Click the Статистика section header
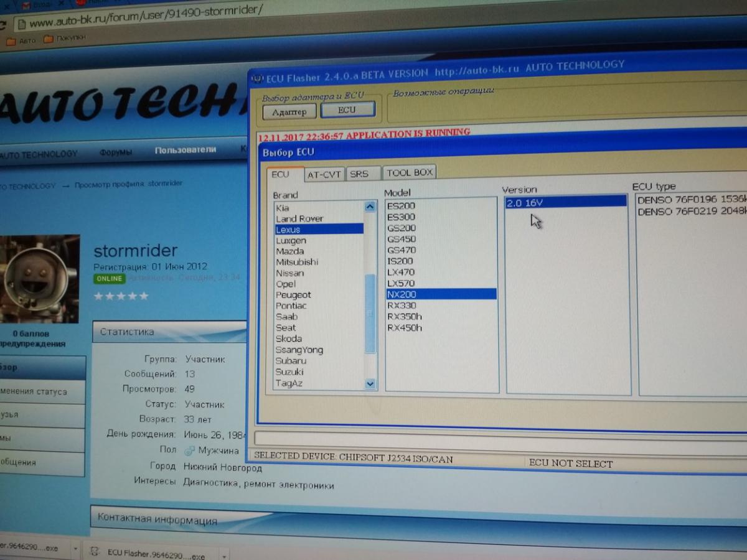The image size is (747, 560). point(169,332)
